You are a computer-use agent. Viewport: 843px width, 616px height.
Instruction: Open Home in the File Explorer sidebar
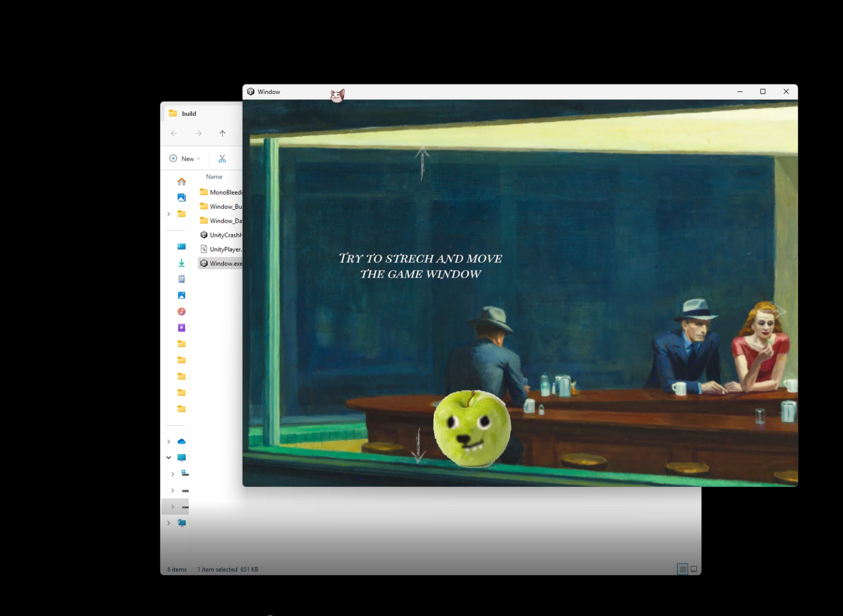[x=181, y=181]
